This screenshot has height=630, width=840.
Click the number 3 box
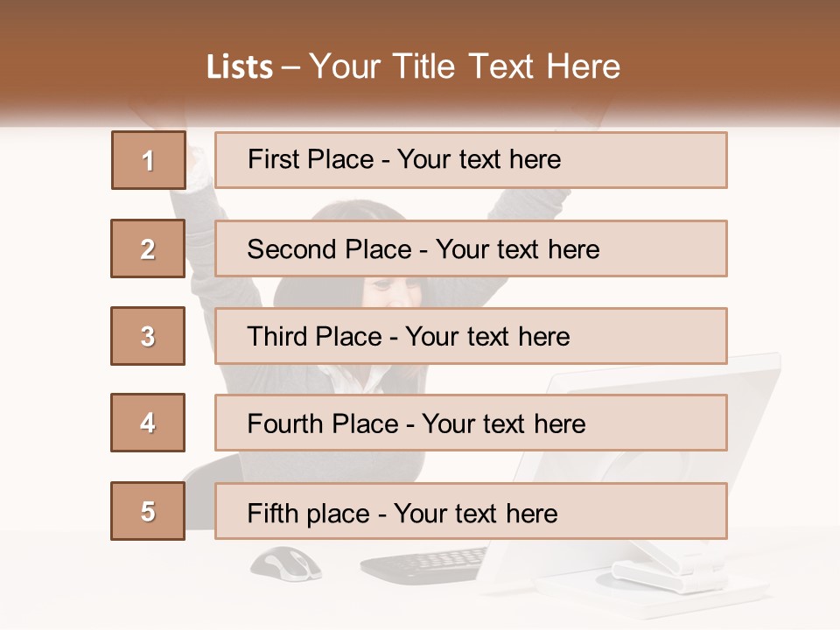(x=148, y=336)
